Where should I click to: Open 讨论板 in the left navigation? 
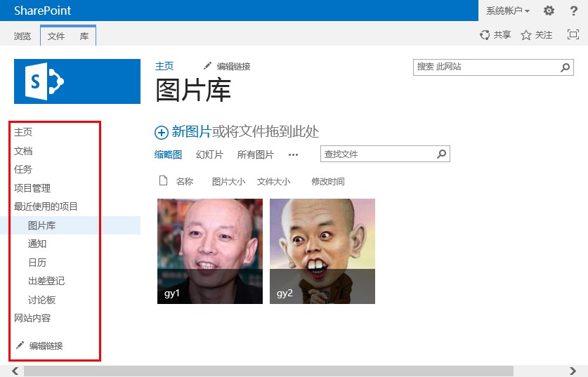coord(41,300)
